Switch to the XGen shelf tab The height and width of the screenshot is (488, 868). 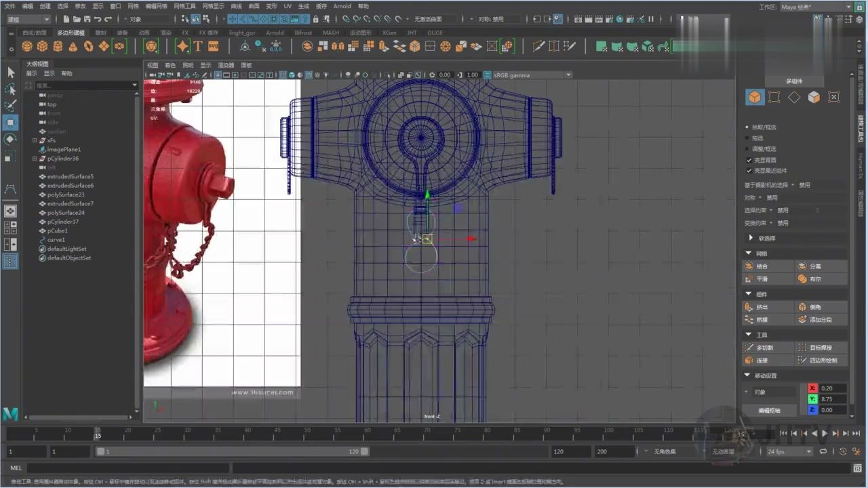(x=389, y=33)
